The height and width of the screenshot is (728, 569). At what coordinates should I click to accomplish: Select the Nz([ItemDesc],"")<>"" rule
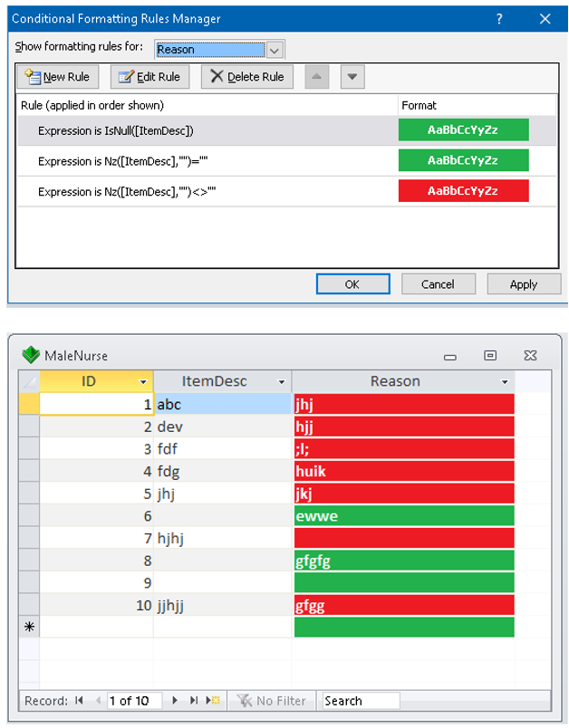click(286, 192)
